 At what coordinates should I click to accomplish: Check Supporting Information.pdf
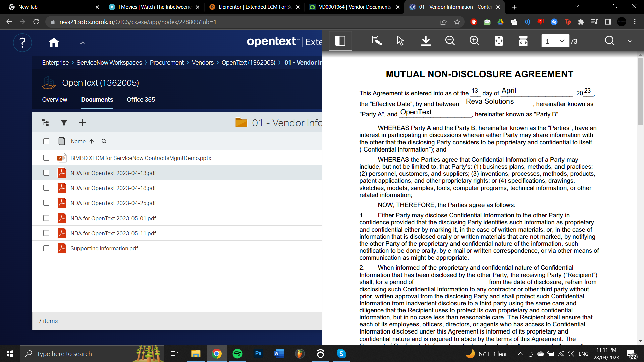point(46,248)
